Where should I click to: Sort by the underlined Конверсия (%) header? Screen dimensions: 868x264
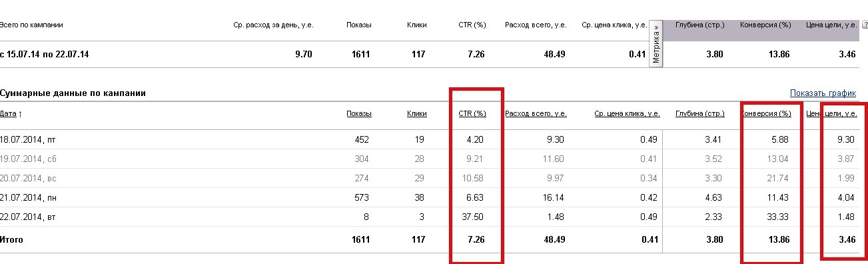point(766,113)
